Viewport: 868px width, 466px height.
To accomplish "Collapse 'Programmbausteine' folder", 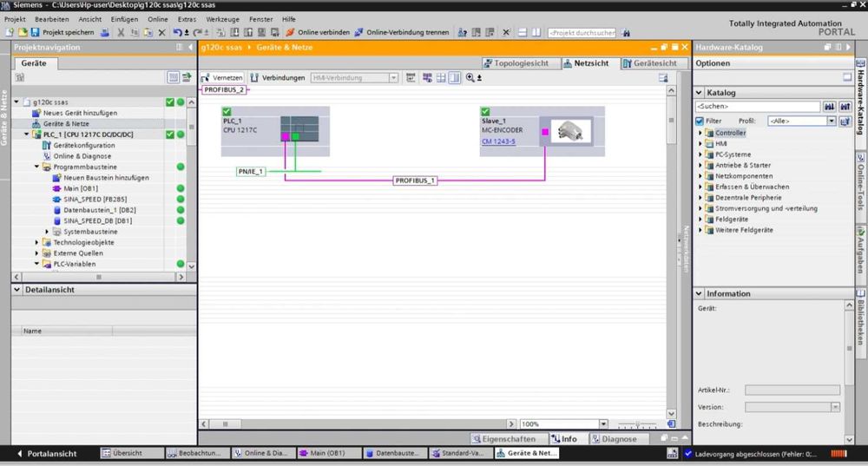I will pos(36,167).
